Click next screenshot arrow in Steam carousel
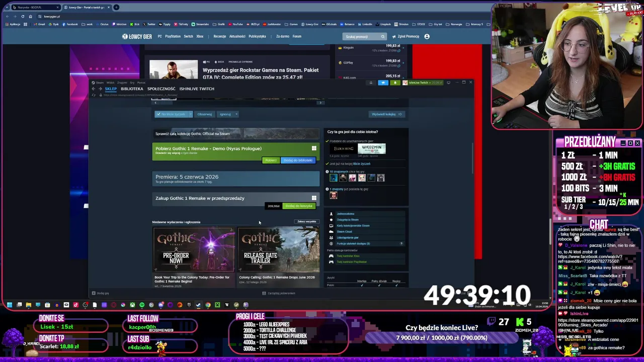 pyautogui.click(x=321, y=103)
